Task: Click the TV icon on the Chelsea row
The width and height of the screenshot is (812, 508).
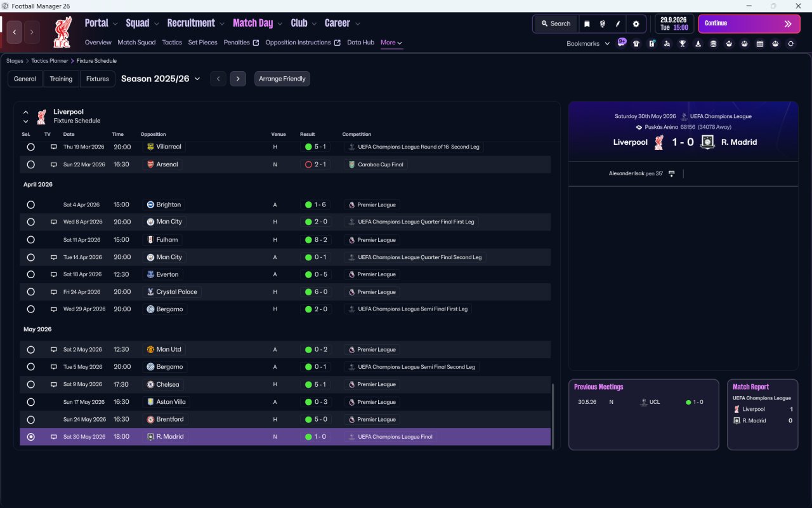Action: point(54,384)
